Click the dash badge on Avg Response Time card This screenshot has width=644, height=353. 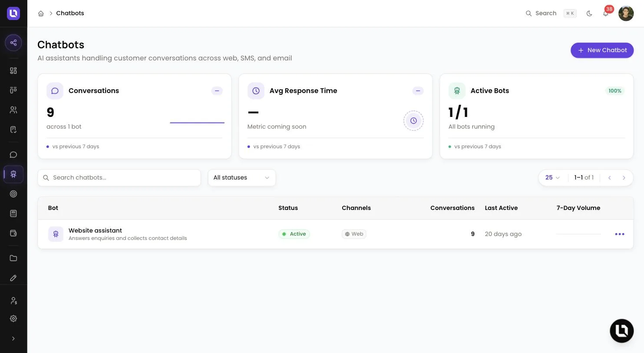click(418, 91)
